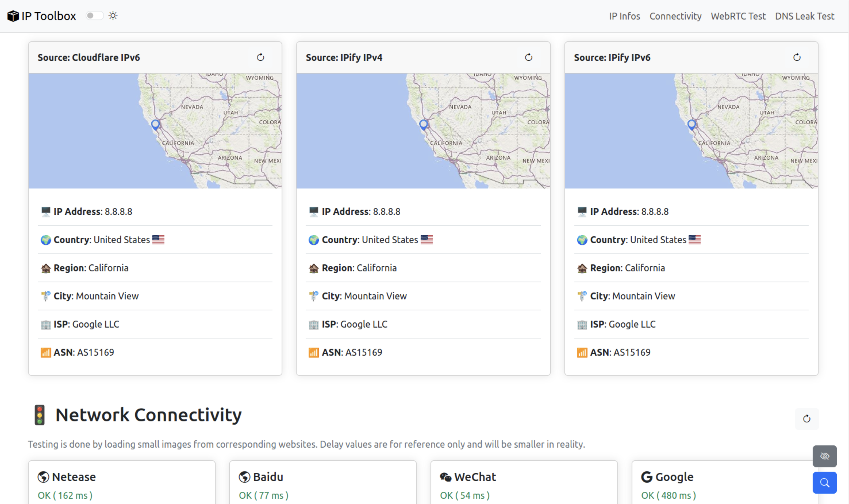Click ISP building icon in Cloudflare IPv6 card

pyautogui.click(x=45, y=324)
